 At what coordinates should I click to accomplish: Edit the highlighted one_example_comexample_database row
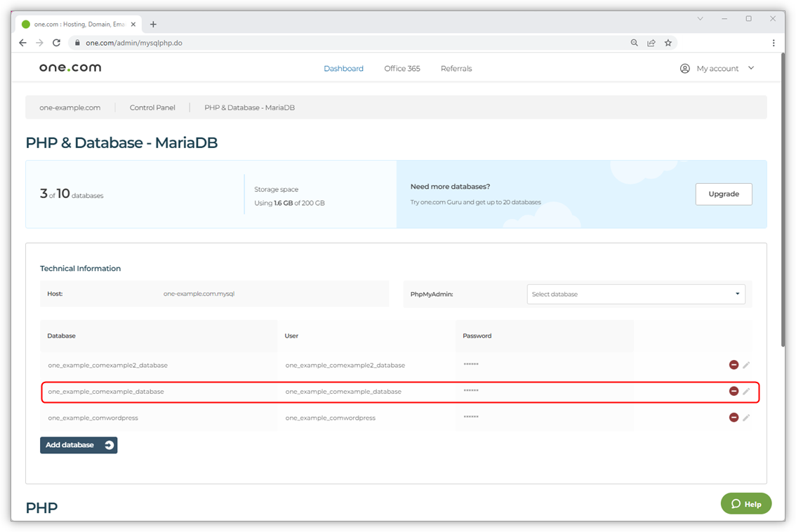click(746, 391)
